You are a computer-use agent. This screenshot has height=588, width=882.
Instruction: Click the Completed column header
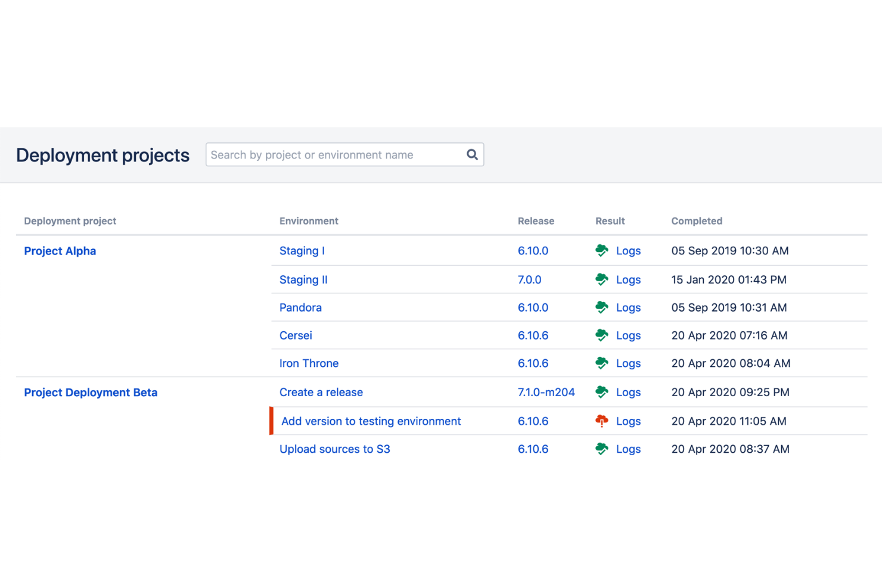tap(696, 220)
